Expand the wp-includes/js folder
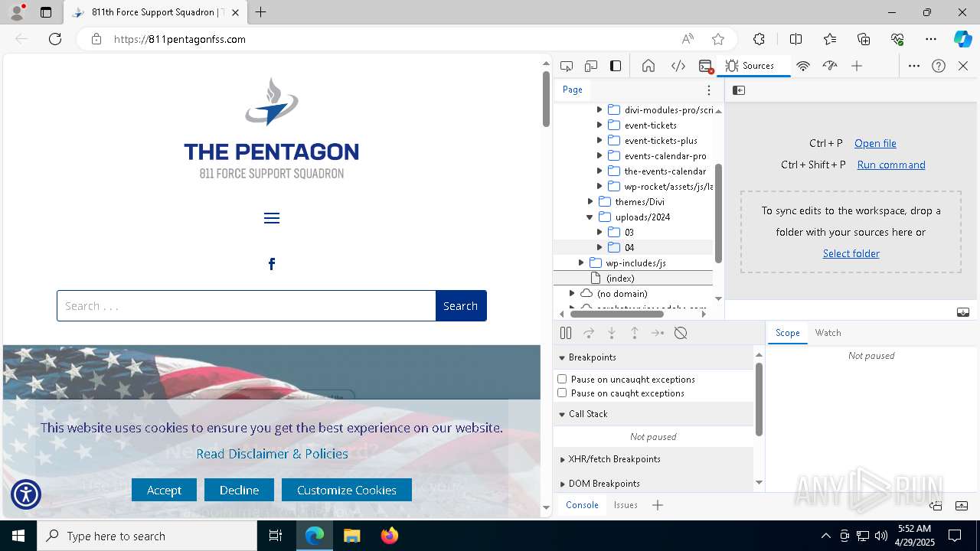 point(581,262)
